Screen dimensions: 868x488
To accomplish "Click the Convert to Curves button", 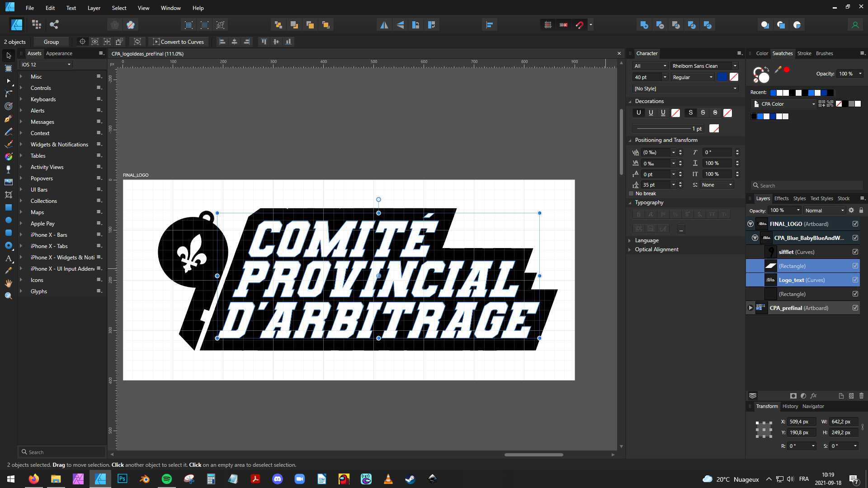I will pos(179,42).
